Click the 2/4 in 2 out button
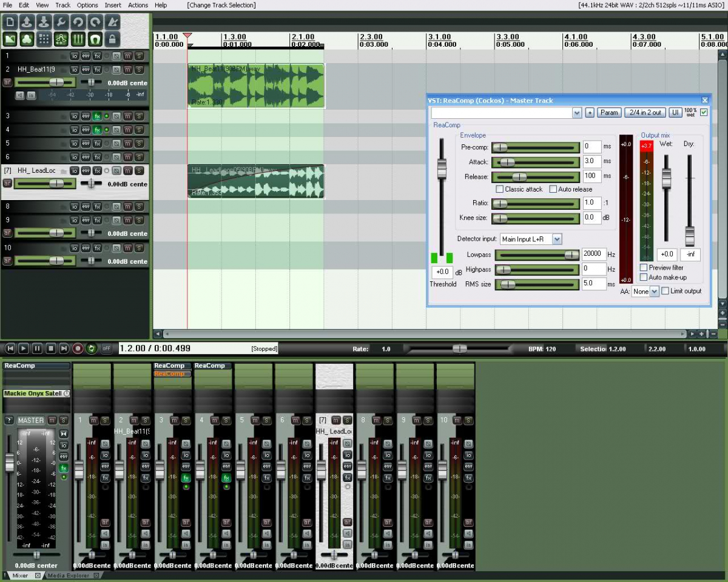Image resolution: width=728 pixels, height=582 pixels. pos(645,113)
